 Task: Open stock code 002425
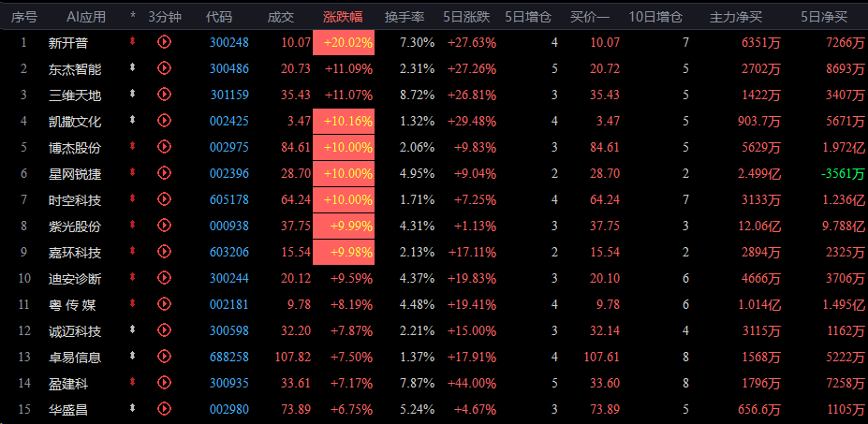pos(229,122)
